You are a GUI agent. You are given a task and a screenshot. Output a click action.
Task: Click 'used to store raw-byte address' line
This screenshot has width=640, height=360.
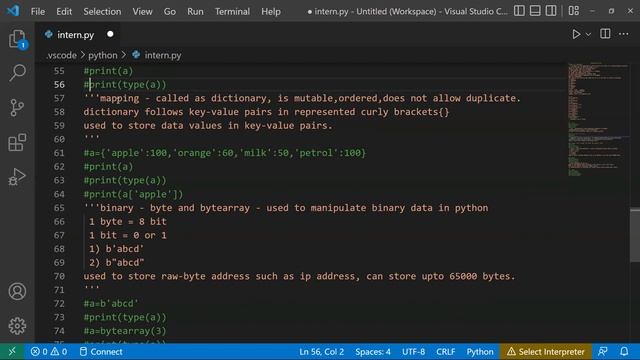[299, 276]
